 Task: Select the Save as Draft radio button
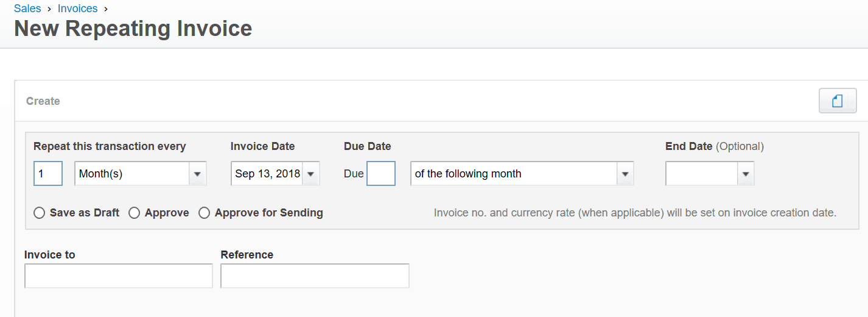[x=40, y=213]
